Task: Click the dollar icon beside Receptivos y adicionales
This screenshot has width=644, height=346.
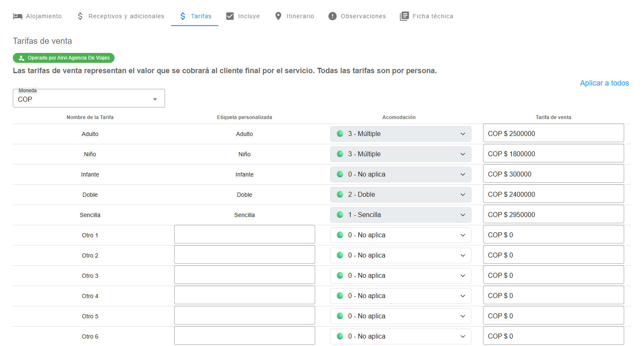Action: coord(80,16)
